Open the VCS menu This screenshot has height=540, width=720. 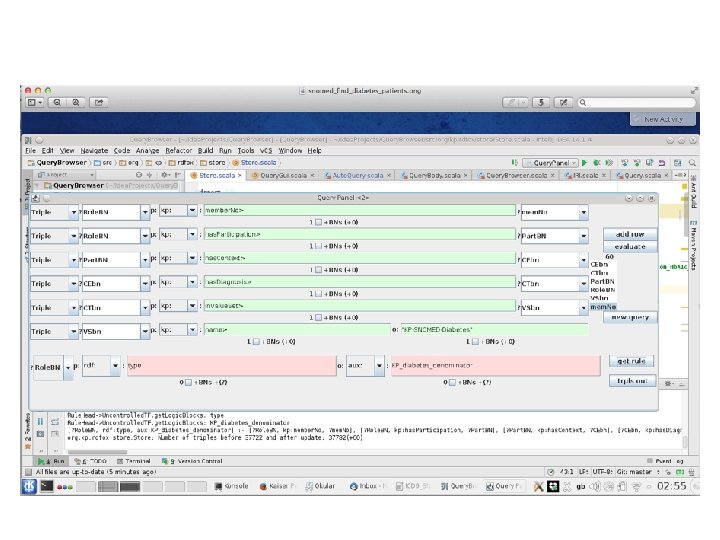tap(266, 151)
